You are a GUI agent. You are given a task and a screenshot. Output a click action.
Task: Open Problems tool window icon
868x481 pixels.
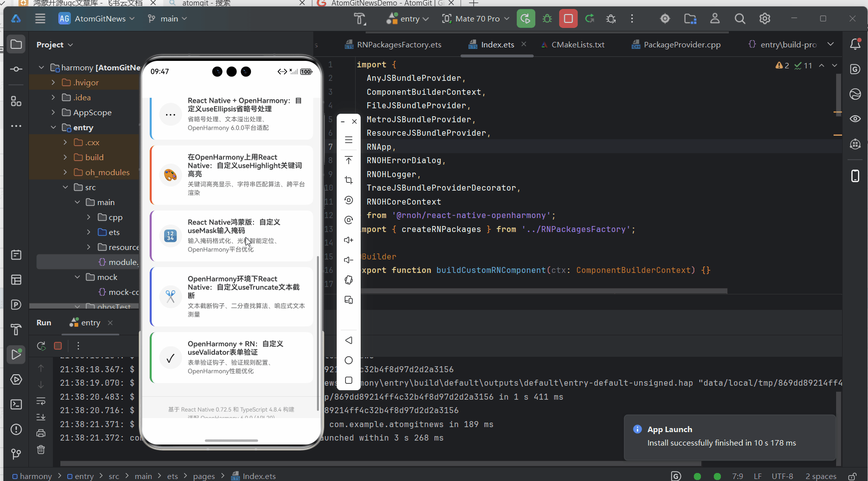(16, 429)
